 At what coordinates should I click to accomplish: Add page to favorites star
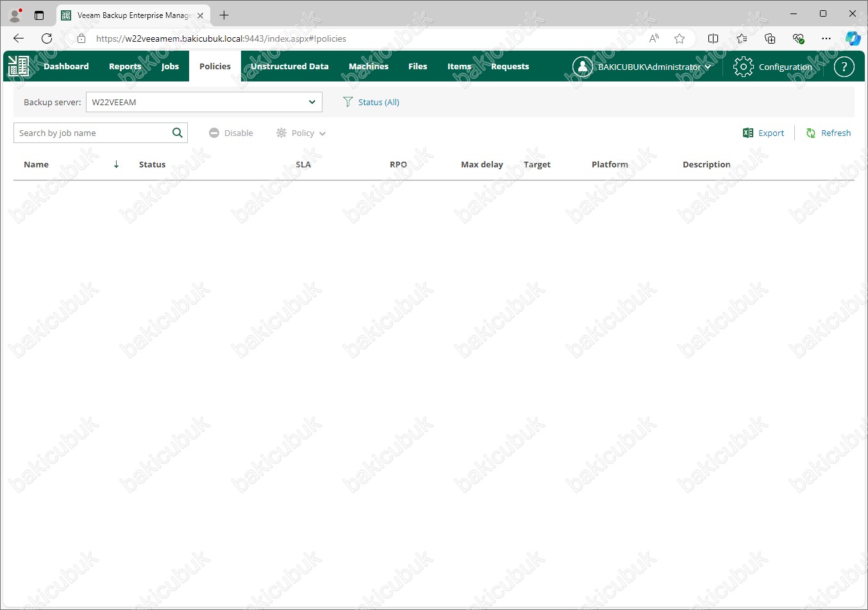680,38
